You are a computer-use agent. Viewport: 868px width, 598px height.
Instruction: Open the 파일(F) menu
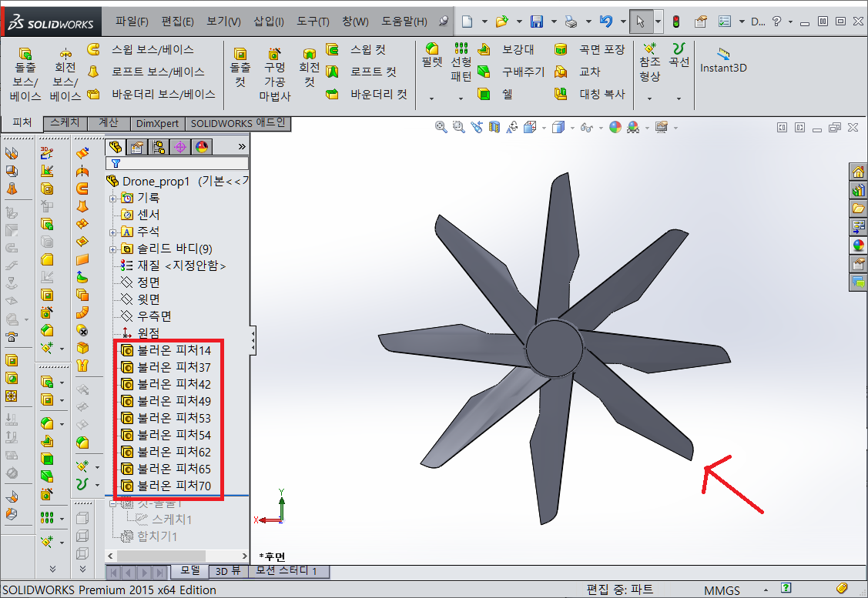[x=132, y=21]
